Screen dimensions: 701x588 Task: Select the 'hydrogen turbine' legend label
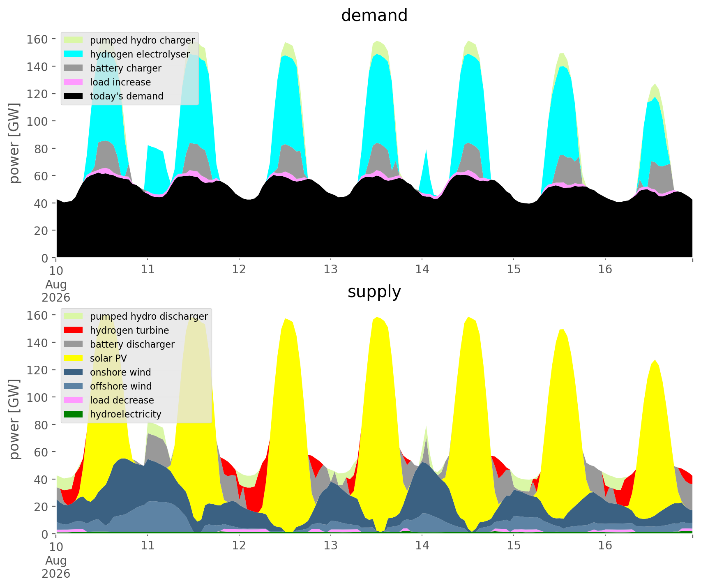click(129, 330)
